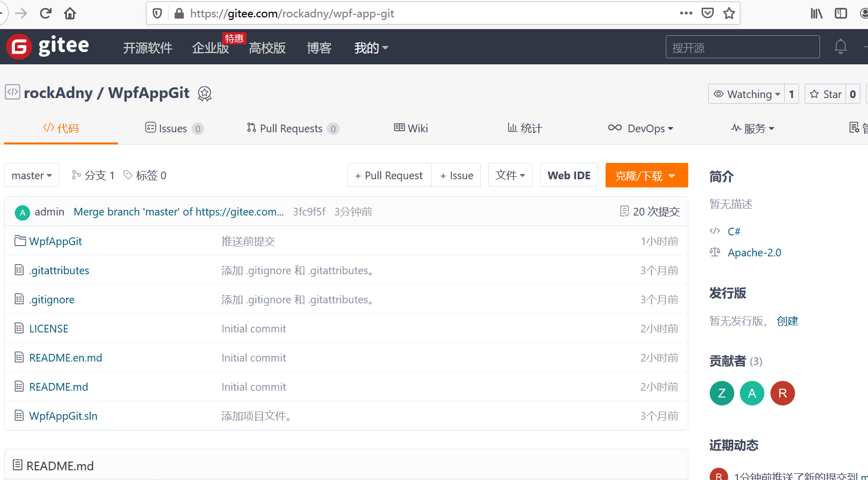Open the 20 次提交 commit history

(649, 211)
